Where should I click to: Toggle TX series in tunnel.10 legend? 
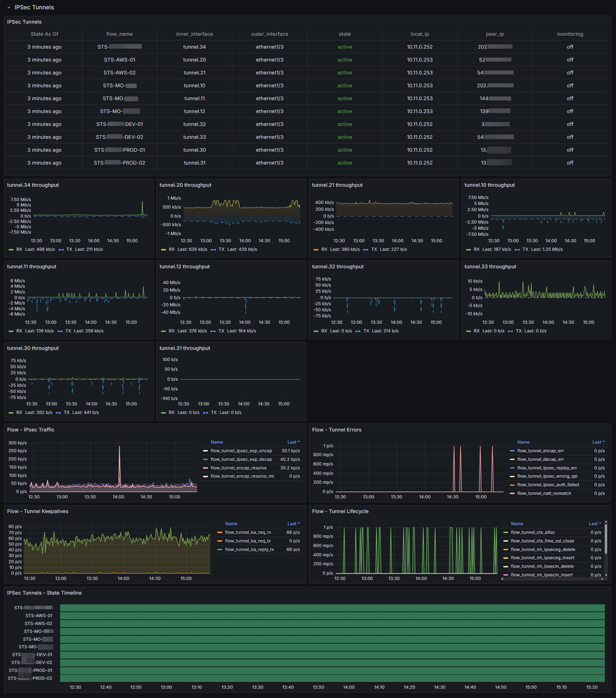coord(525,249)
